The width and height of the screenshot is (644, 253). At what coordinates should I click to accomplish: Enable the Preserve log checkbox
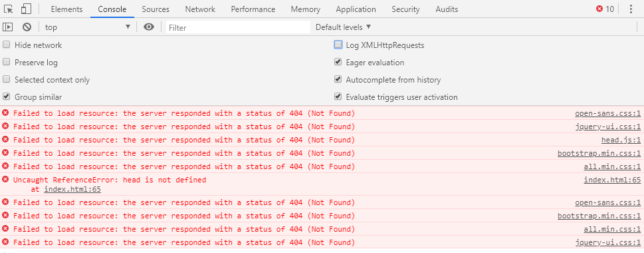(x=6, y=62)
